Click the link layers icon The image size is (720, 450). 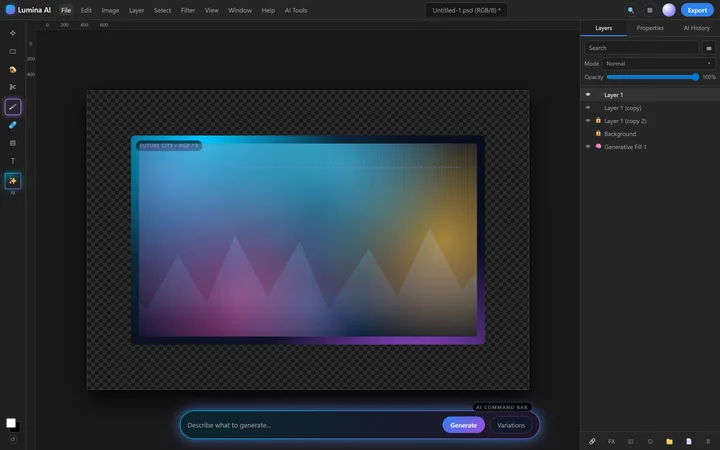click(x=592, y=441)
